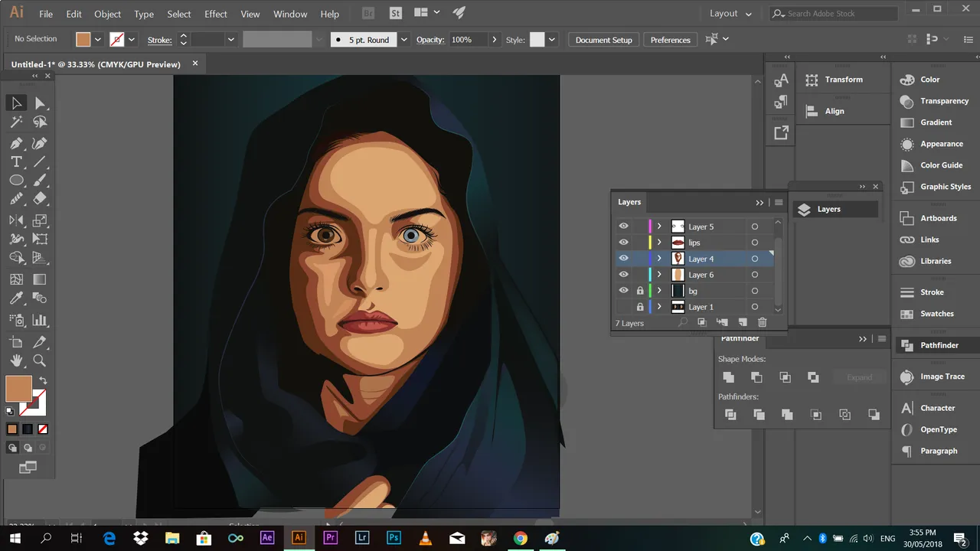Apply Minus Back pathfinder operation
Viewport: 980px width, 551px height.
click(x=874, y=415)
